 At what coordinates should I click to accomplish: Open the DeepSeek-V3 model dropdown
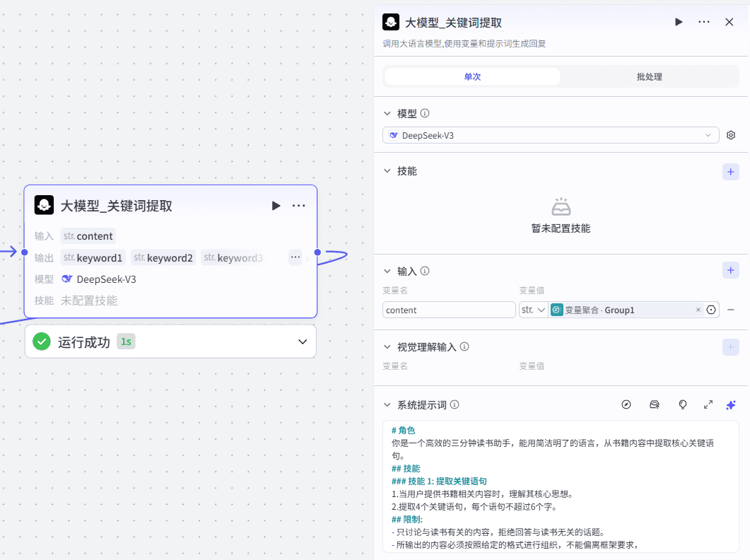point(551,135)
